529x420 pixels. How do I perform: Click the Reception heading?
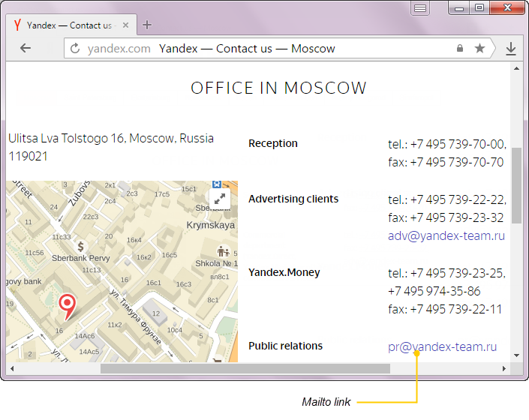point(273,143)
